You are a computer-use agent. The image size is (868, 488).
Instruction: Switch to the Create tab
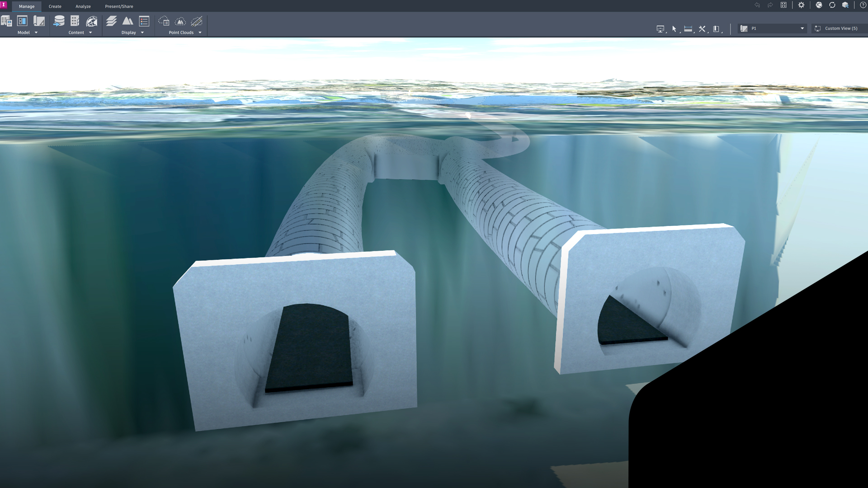point(55,6)
